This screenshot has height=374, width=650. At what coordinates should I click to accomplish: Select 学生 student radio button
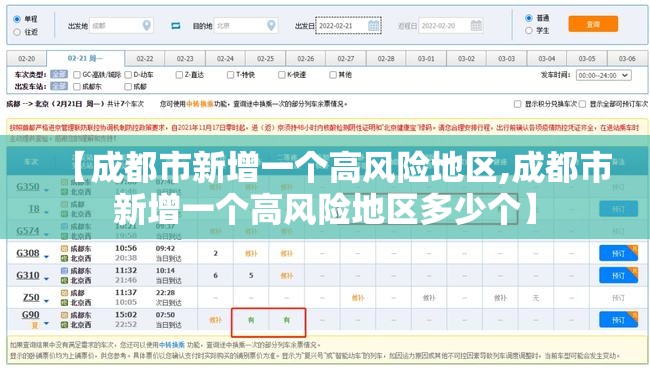529,30
